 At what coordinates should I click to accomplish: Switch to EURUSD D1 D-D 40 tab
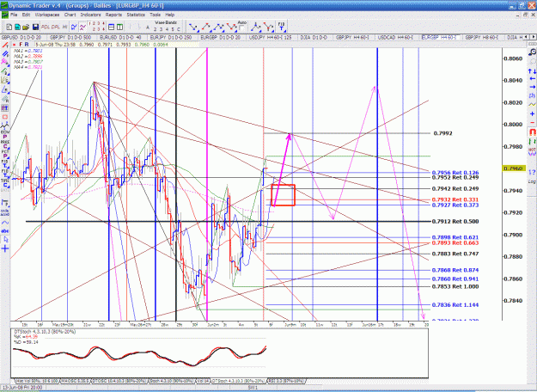(120, 37)
